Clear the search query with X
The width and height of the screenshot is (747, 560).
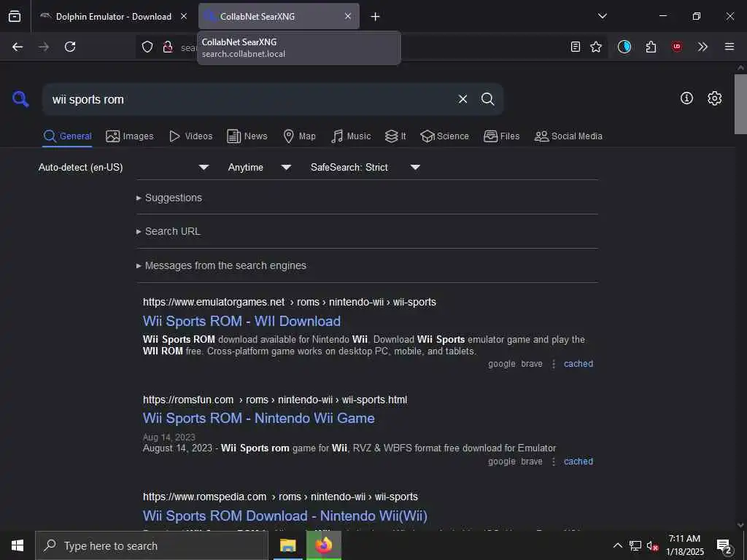point(462,99)
